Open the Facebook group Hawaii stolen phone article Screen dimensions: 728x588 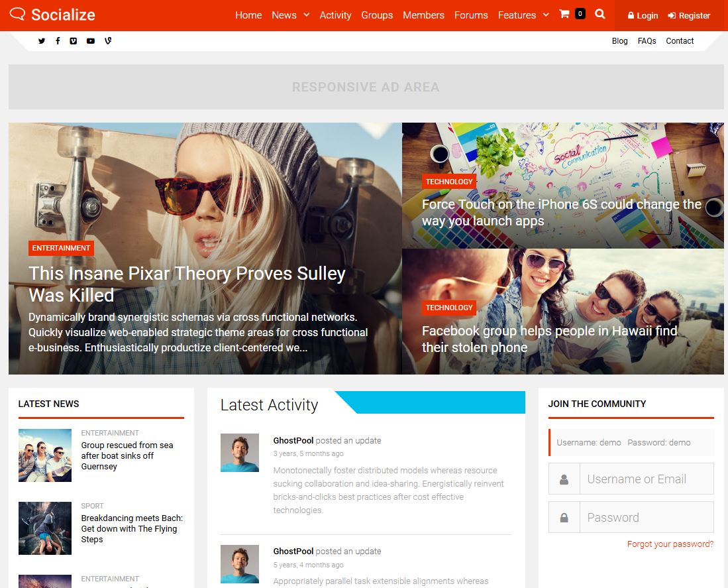[x=549, y=339]
